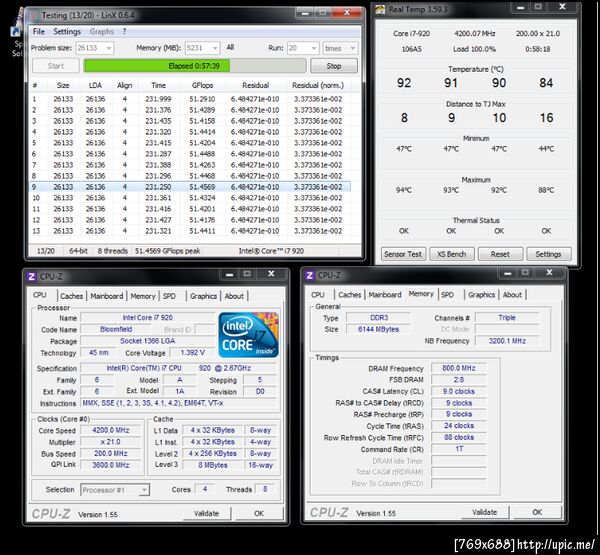Click the DRAM Frequency 800.0 MHz value

point(459,368)
